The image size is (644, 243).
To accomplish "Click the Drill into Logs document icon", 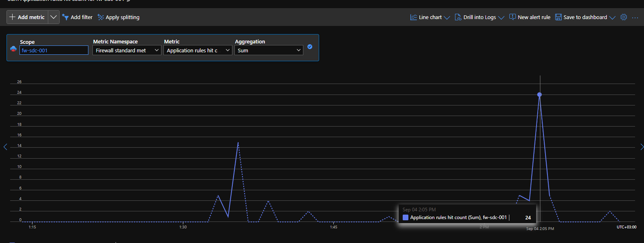I will coord(458,17).
